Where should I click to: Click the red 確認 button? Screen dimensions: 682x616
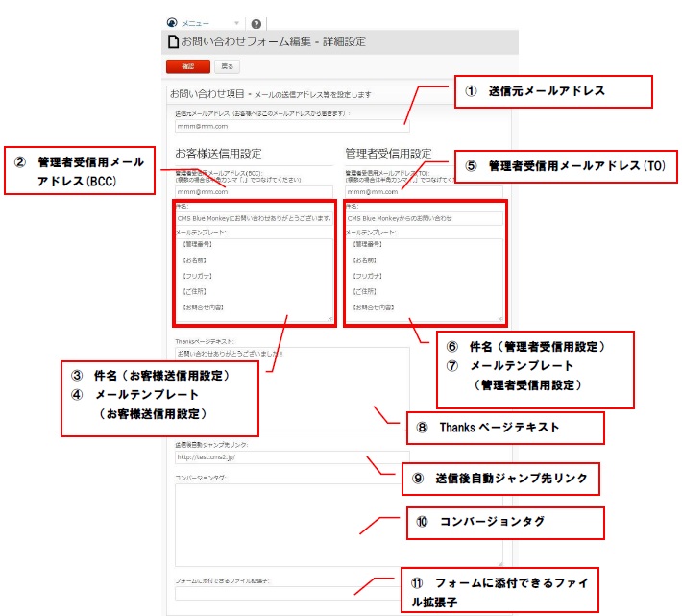188,66
